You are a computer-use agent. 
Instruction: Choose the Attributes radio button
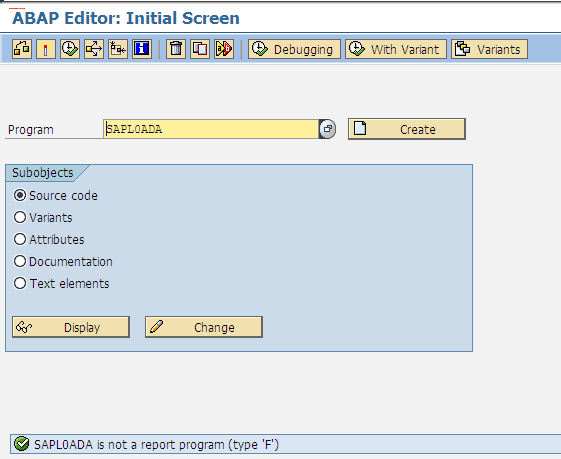[20, 239]
